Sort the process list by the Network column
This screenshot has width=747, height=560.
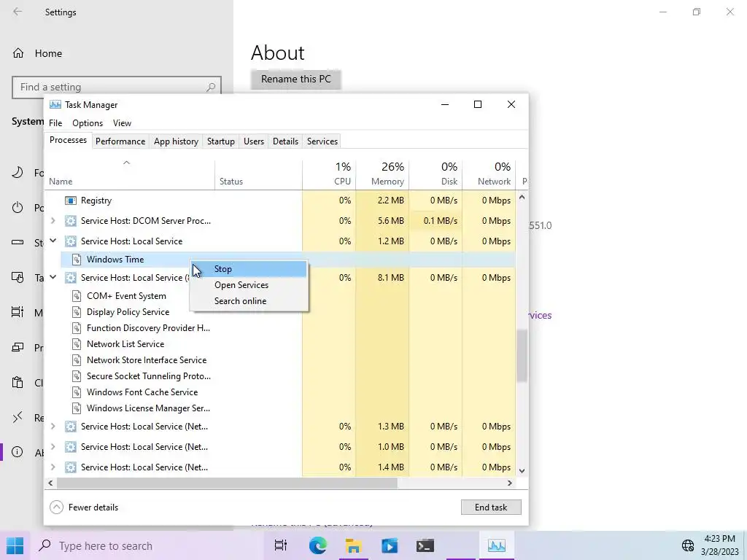pos(489,174)
